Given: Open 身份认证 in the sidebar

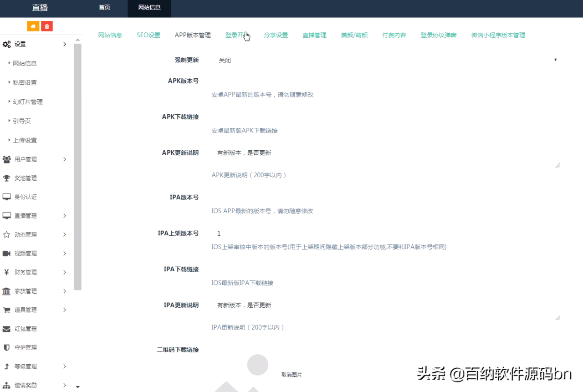Looking at the screenshot, I should tap(26, 197).
